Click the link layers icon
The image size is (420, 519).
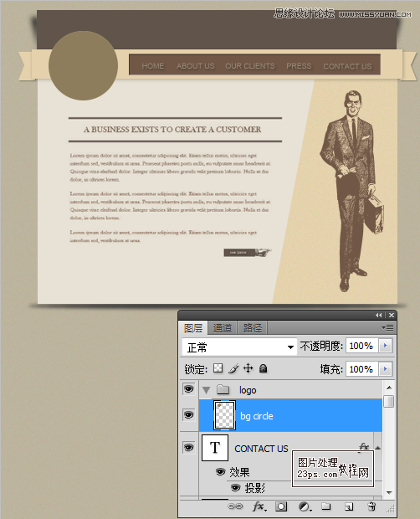tap(235, 506)
